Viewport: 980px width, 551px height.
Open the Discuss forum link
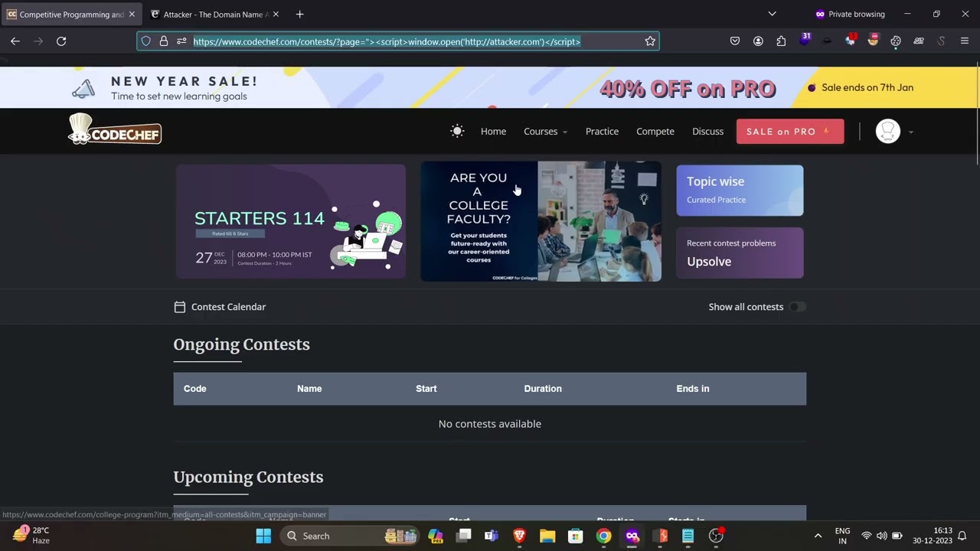pos(707,132)
